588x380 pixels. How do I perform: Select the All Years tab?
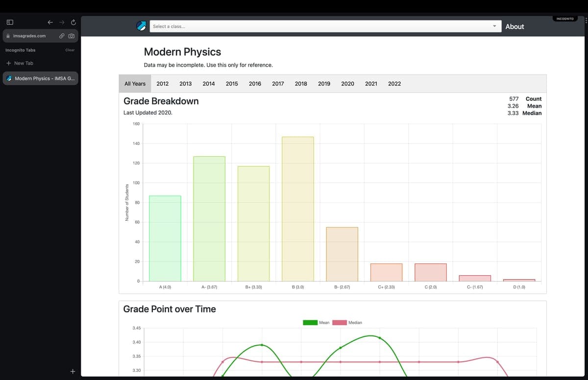pyautogui.click(x=135, y=84)
